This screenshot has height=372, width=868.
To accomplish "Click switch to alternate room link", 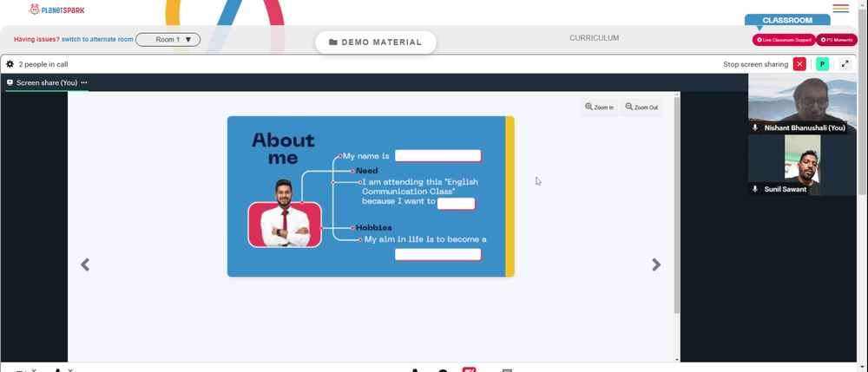I will point(97,39).
